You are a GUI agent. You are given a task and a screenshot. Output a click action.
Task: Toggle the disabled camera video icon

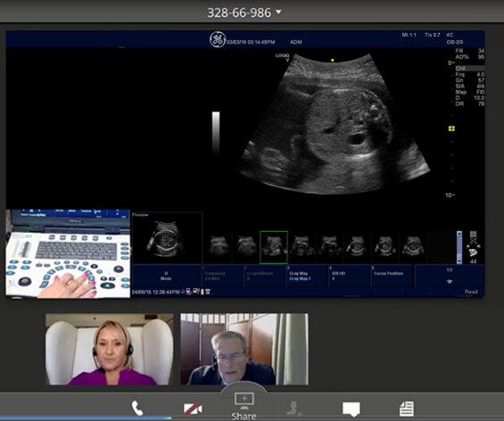click(193, 409)
